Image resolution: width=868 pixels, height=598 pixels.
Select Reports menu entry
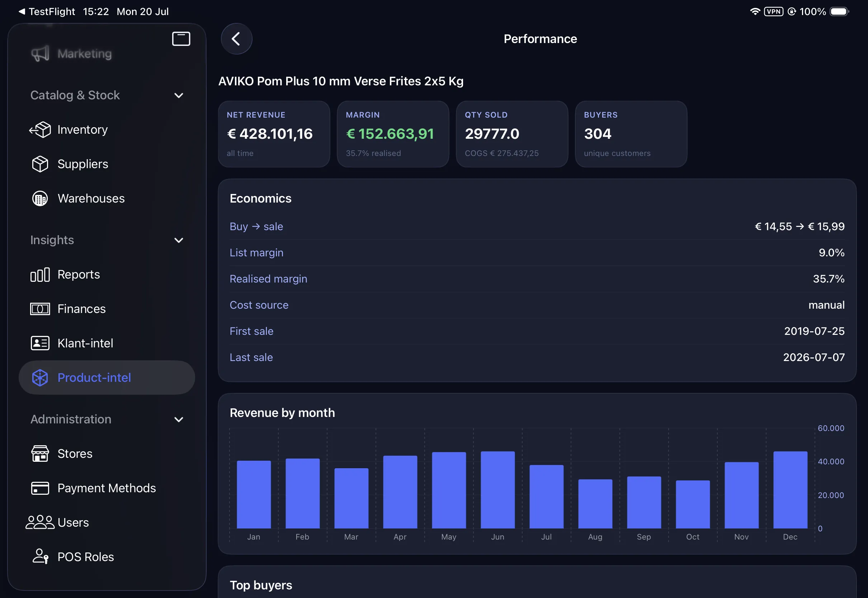(x=107, y=275)
